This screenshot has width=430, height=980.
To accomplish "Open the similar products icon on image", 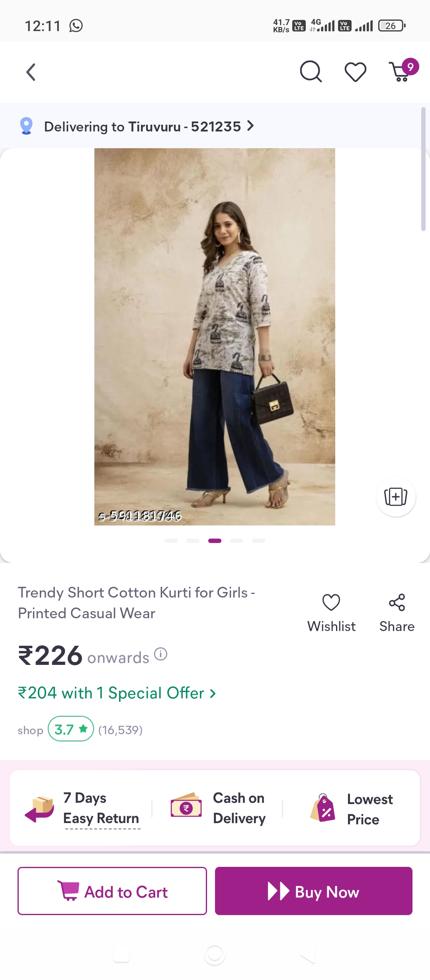I will point(396,497).
